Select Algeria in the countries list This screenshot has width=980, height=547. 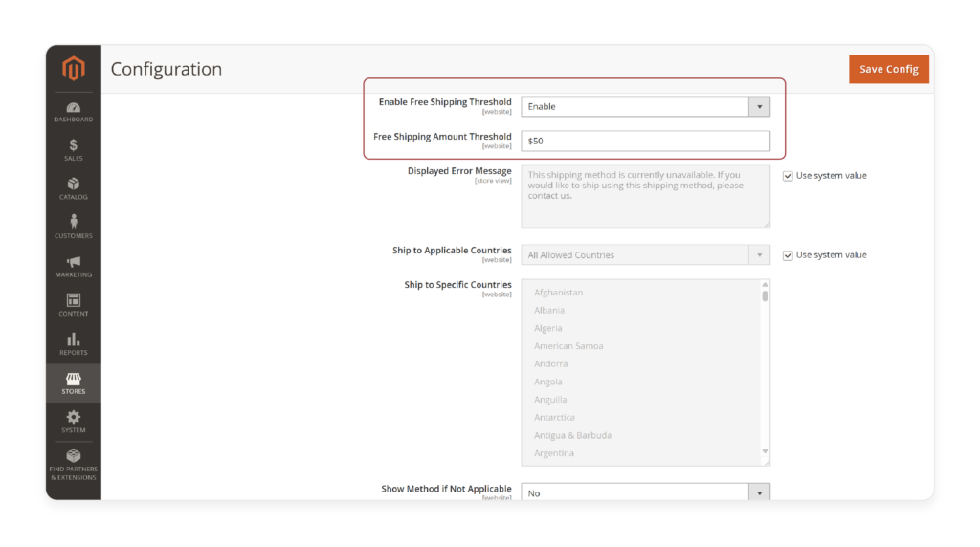pyautogui.click(x=548, y=328)
